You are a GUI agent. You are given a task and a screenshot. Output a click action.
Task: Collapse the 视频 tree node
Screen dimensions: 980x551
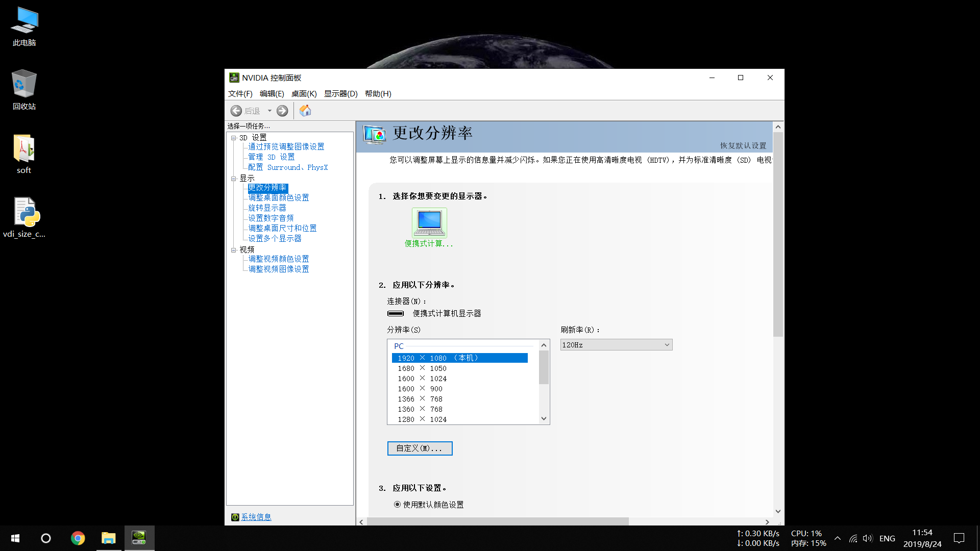233,250
